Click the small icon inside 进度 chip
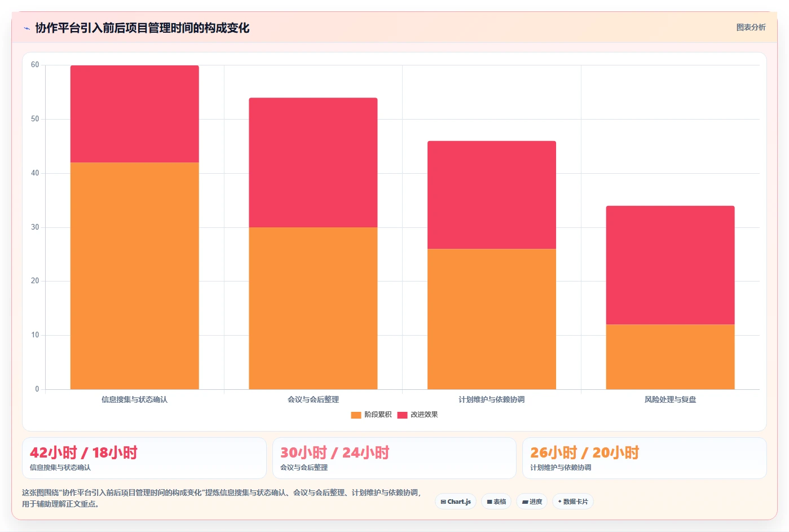Screen dimensions: 789x532 (x=525, y=502)
